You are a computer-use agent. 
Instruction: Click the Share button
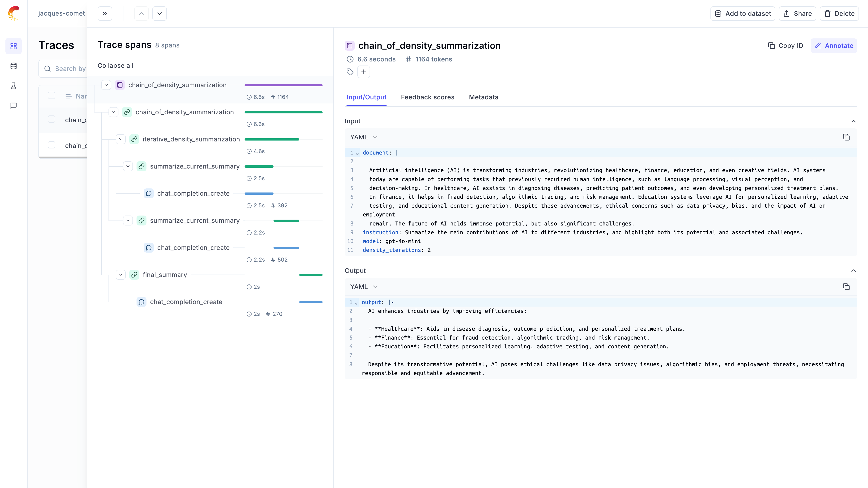[x=797, y=14]
